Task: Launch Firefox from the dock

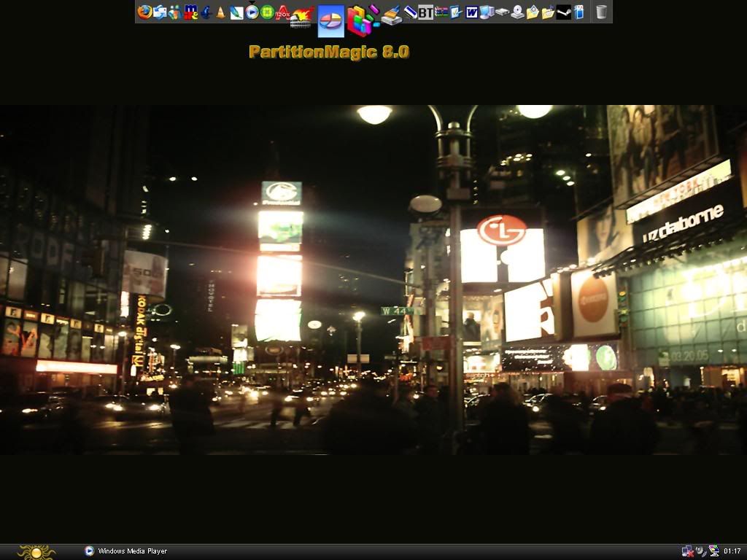Action: [144, 12]
